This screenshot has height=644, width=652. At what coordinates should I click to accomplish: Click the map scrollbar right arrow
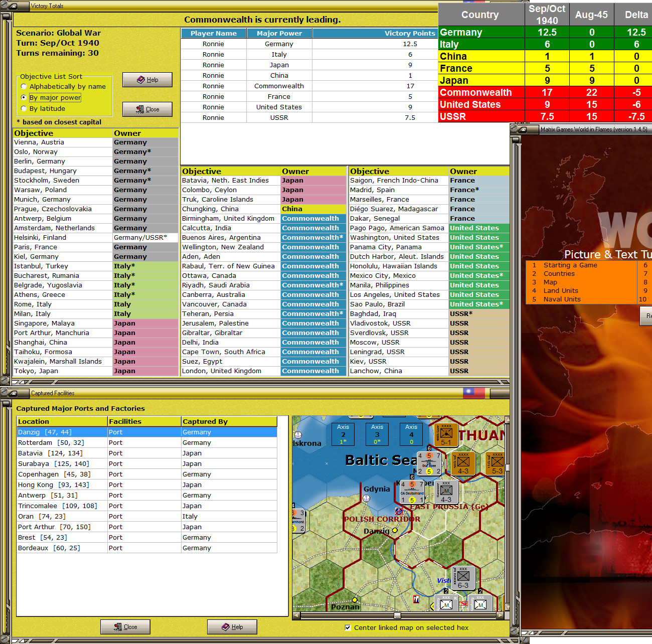(500, 615)
